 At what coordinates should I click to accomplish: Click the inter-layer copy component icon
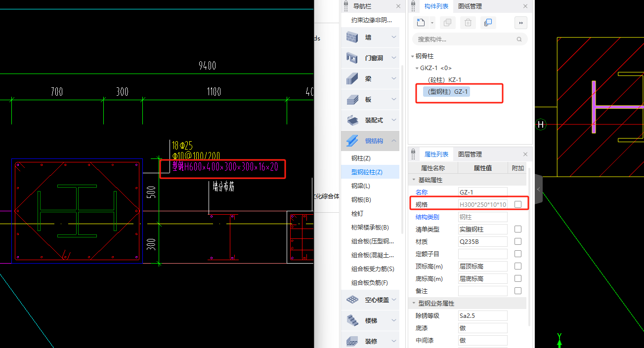[488, 23]
